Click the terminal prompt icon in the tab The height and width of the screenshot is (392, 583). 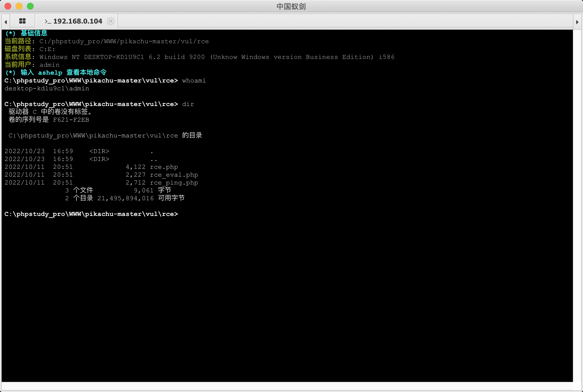(x=48, y=21)
